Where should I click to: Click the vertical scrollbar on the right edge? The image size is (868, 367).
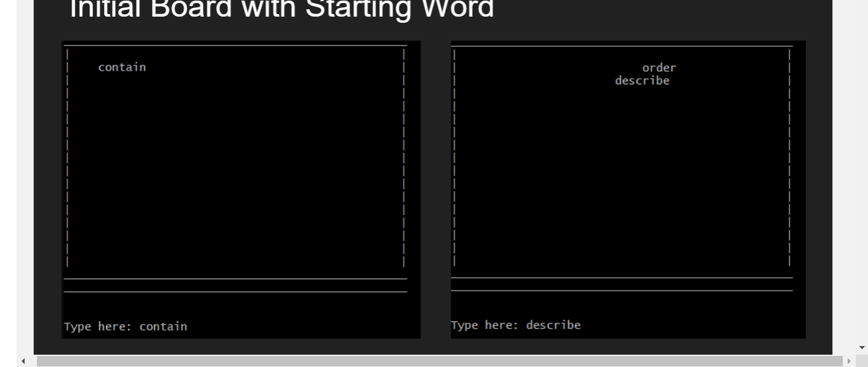[x=861, y=185]
